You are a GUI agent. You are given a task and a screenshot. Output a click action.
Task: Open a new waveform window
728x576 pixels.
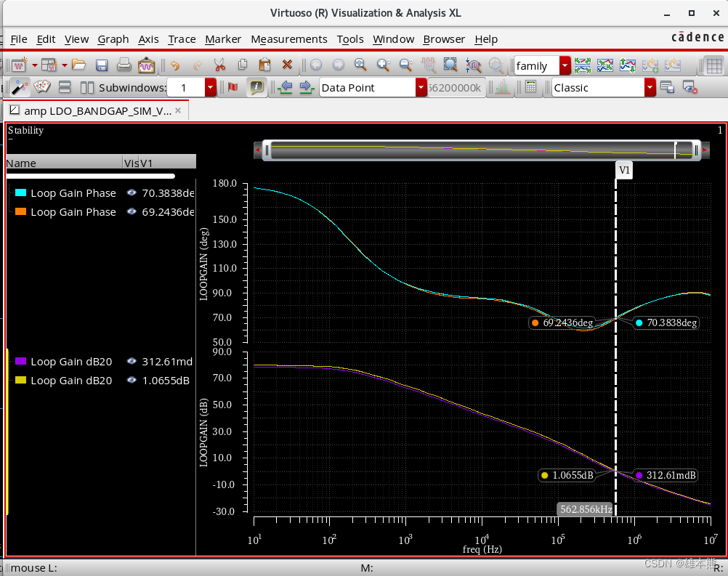(x=19, y=65)
